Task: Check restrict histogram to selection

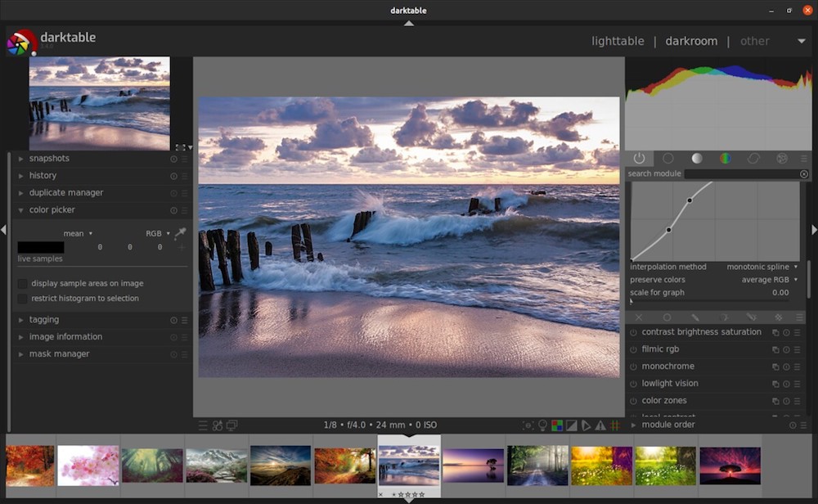Action: pyautogui.click(x=23, y=299)
